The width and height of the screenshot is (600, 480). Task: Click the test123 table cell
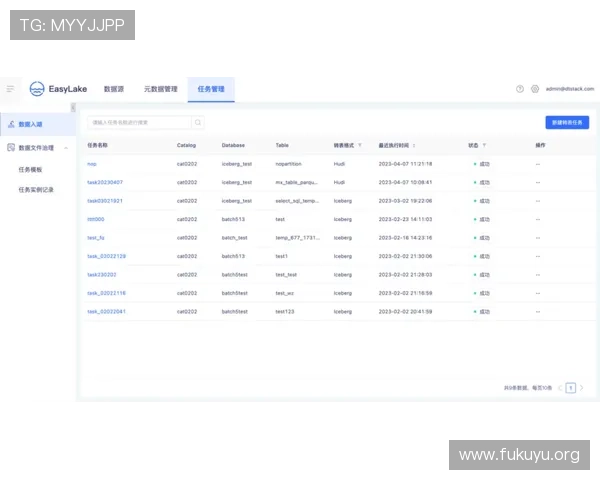click(285, 311)
